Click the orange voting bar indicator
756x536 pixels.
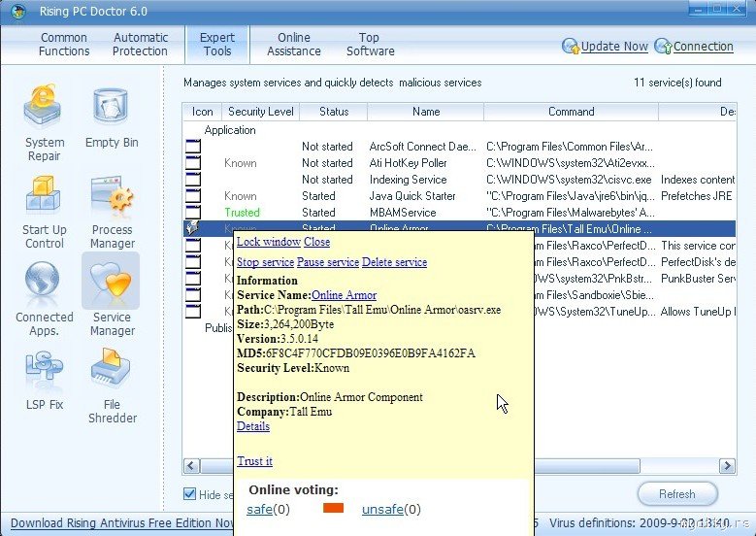(x=333, y=508)
